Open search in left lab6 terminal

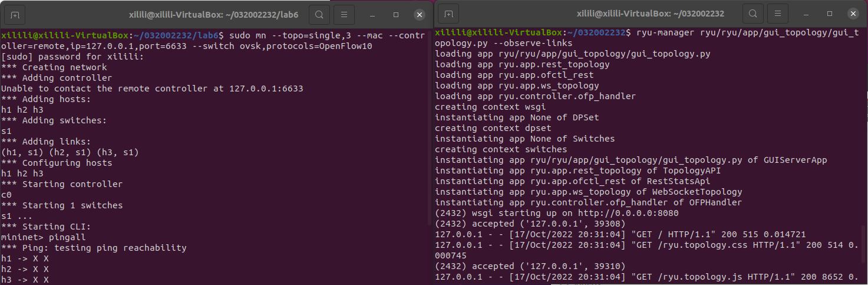pos(319,14)
